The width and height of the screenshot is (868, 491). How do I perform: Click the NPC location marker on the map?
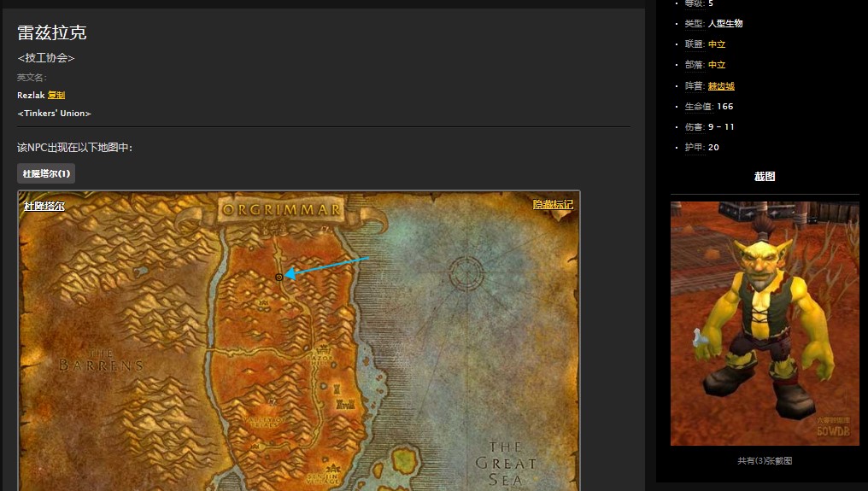pyautogui.click(x=279, y=277)
